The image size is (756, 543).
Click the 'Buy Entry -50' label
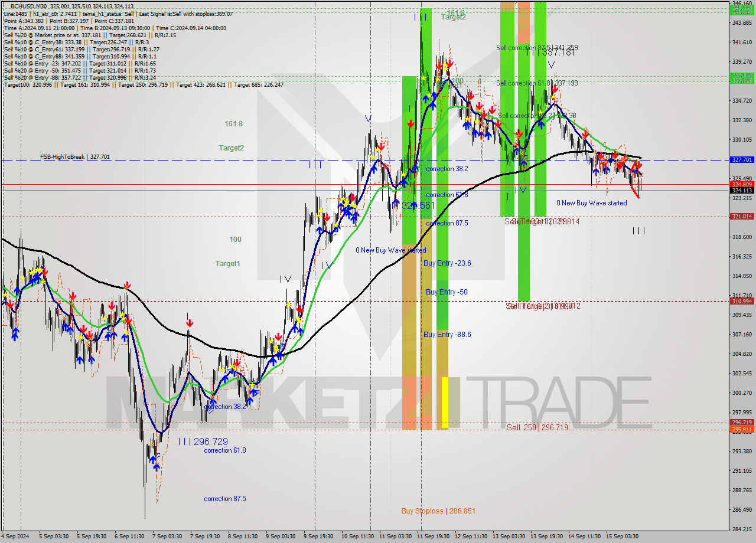[447, 292]
